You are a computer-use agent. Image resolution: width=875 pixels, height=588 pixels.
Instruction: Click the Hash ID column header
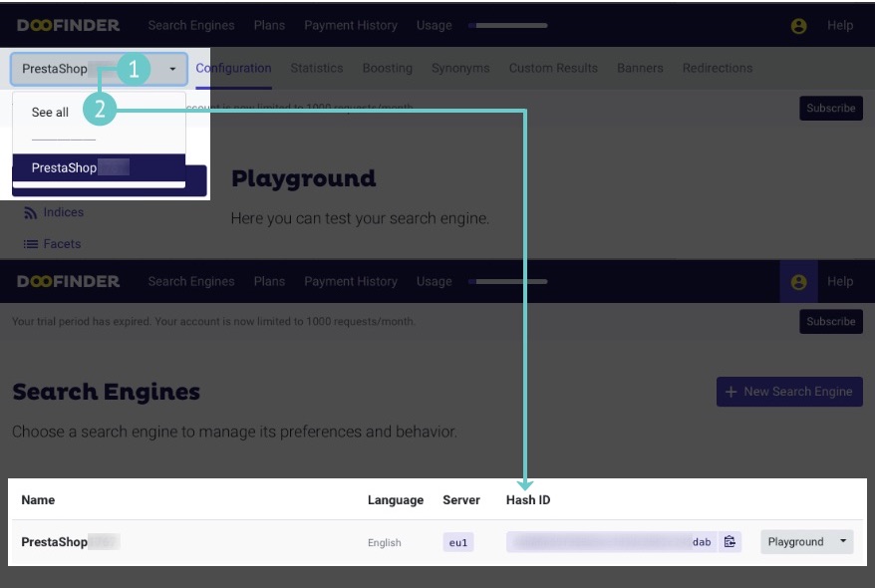point(528,500)
